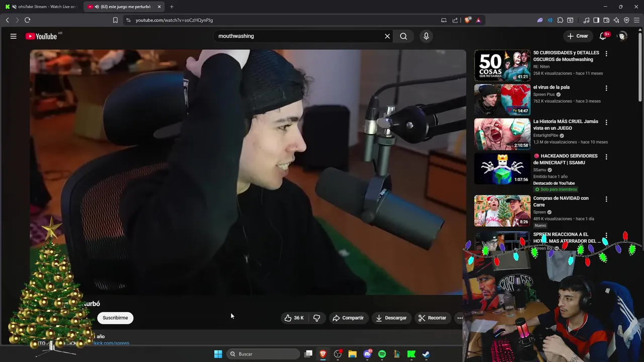Open the HACKEANDO SERVIDORES DE MINECRAFT thumbnail
Image resolution: width=644 pixels, height=362 pixels.
[502, 168]
